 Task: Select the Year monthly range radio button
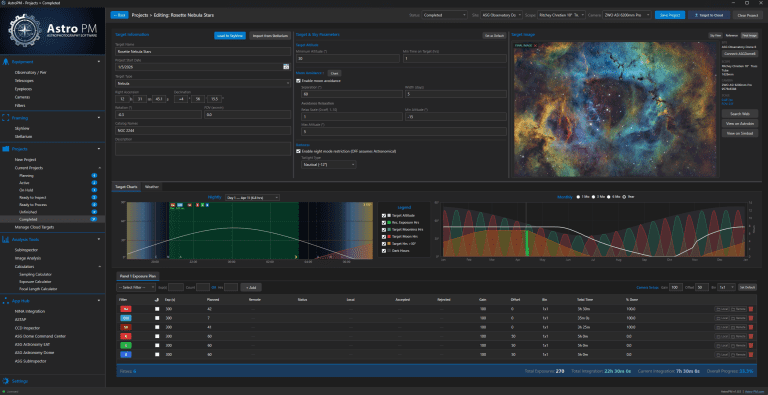[x=624, y=197]
